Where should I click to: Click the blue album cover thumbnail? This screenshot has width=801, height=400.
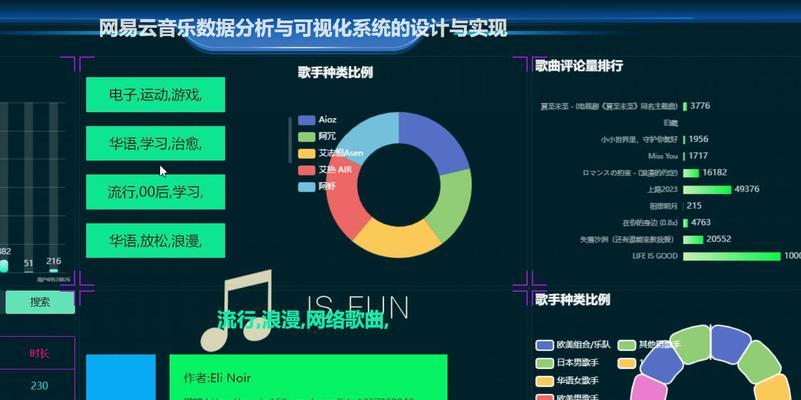click(x=121, y=377)
